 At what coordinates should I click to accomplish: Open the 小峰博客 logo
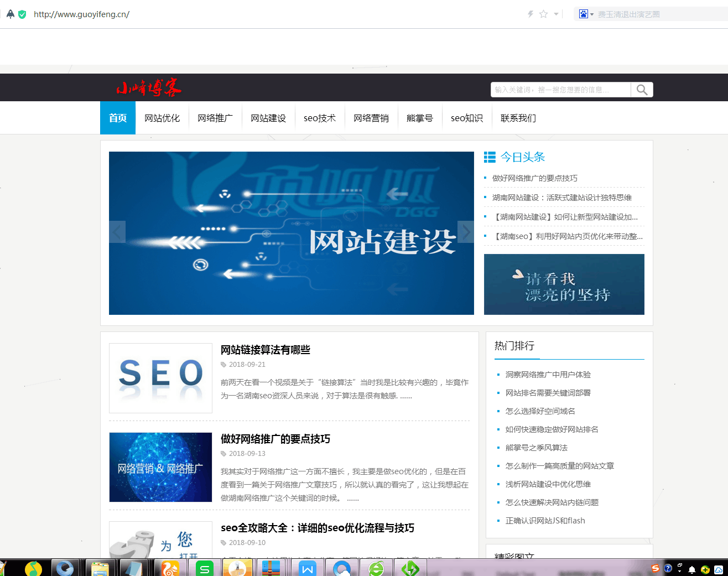(x=148, y=87)
